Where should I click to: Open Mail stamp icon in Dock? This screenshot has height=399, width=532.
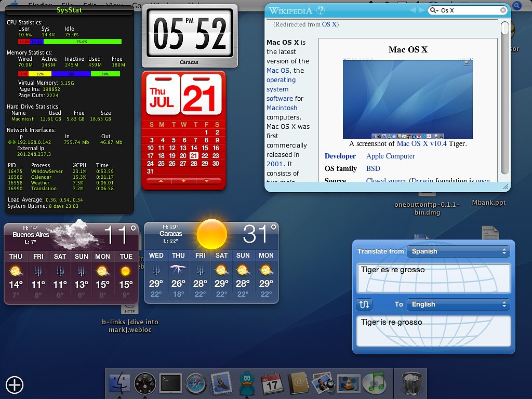[221, 383]
